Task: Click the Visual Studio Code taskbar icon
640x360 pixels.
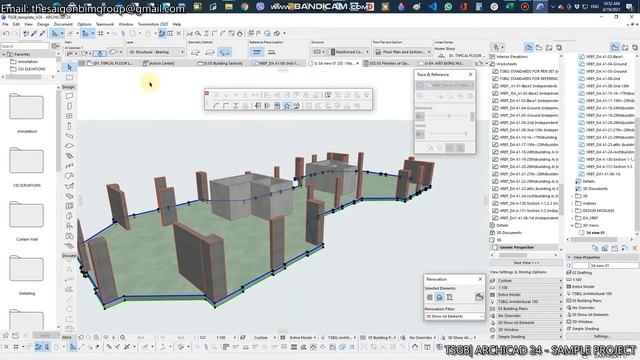Action: coord(433,7)
